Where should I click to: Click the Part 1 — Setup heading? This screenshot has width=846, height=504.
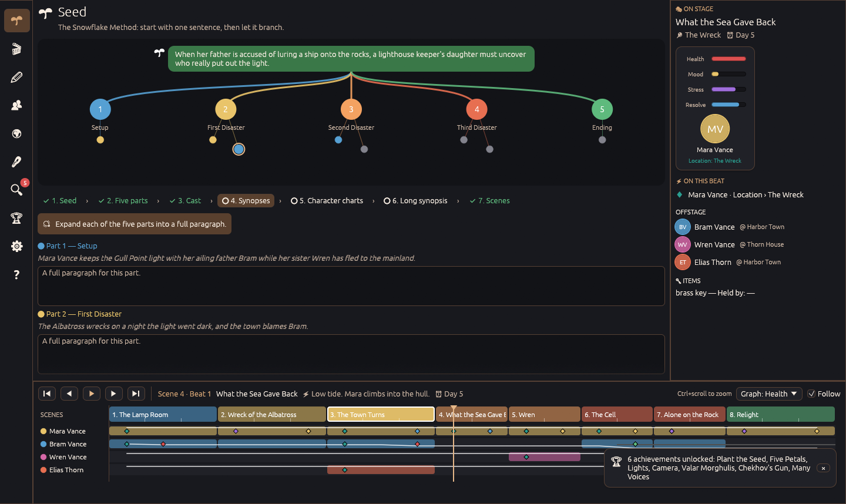68,246
